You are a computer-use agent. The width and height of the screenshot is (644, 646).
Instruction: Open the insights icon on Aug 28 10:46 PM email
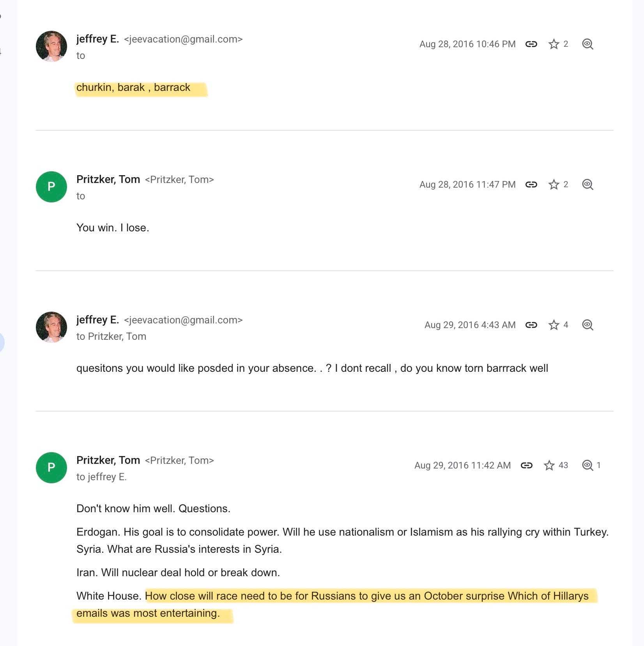tap(587, 44)
